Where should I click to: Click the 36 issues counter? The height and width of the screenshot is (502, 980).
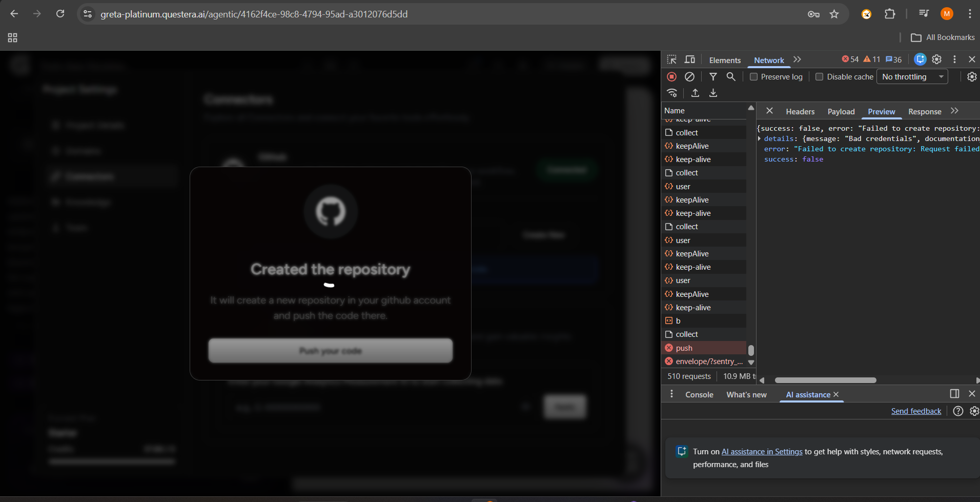pos(893,59)
